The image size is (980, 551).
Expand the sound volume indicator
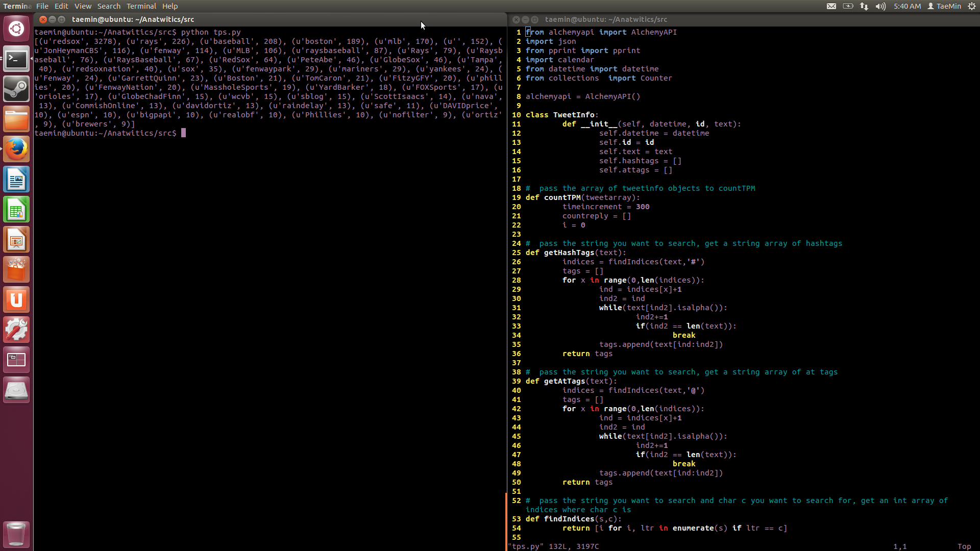pos(880,6)
